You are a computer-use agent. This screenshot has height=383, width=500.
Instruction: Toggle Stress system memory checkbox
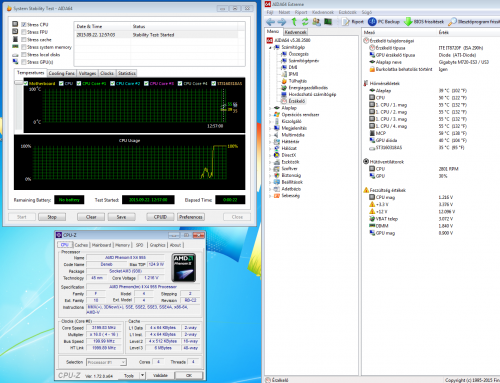pos(24,47)
